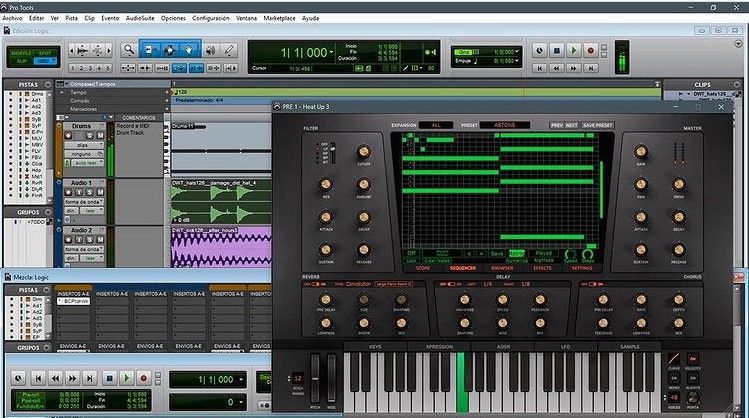Toggle Velocity ON button

pos(693,359)
